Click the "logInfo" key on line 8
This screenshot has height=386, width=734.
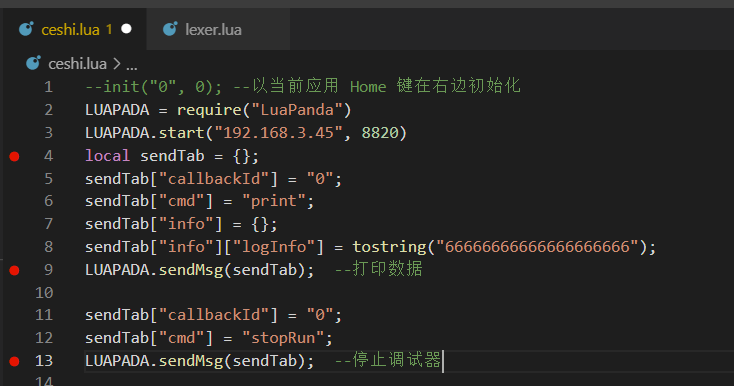[274, 247]
